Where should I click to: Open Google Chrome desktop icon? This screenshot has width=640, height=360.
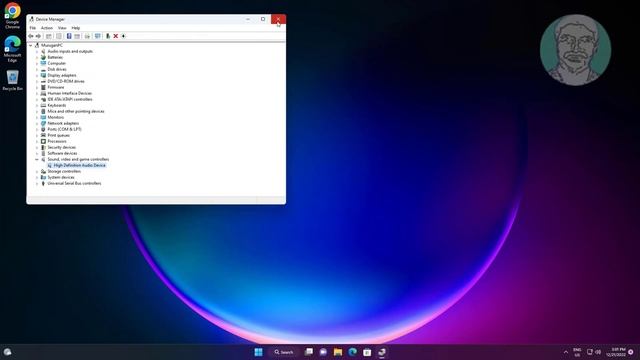[12, 16]
